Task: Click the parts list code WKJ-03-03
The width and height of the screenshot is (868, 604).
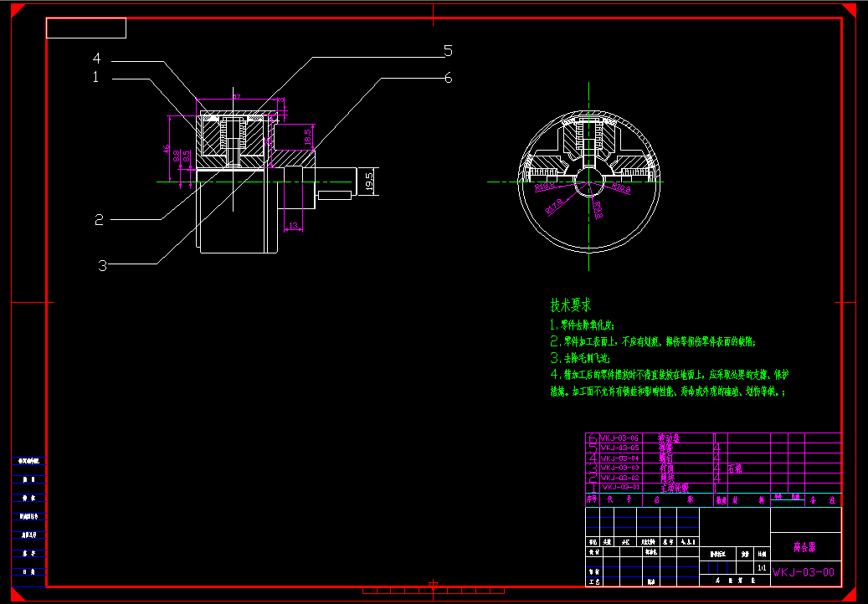Action: point(619,468)
